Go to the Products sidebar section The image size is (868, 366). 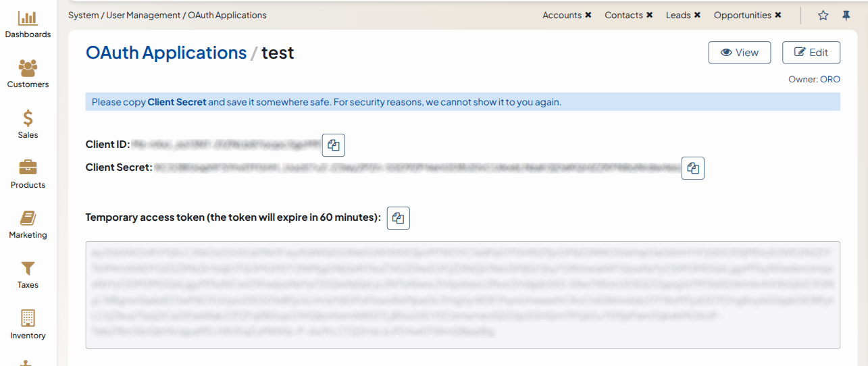click(28, 174)
